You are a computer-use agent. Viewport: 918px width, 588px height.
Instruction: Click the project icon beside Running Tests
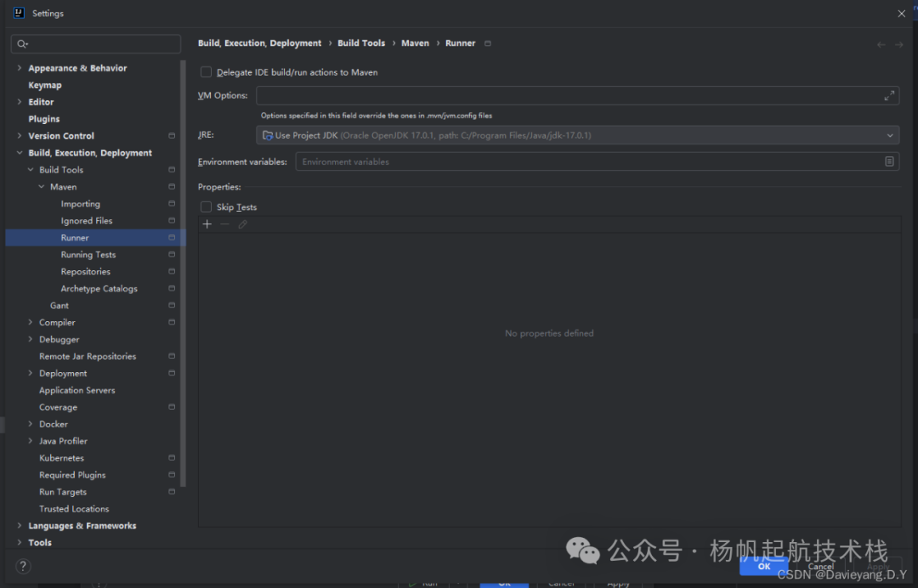[172, 255]
